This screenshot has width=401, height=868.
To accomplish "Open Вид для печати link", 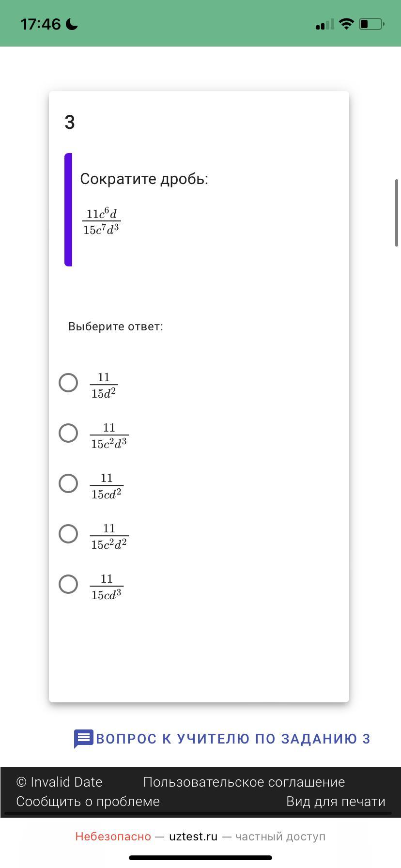I will [x=336, y=802].
